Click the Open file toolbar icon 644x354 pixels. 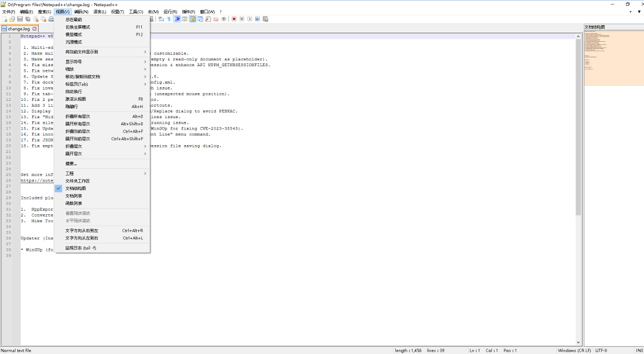coord(13,19)
